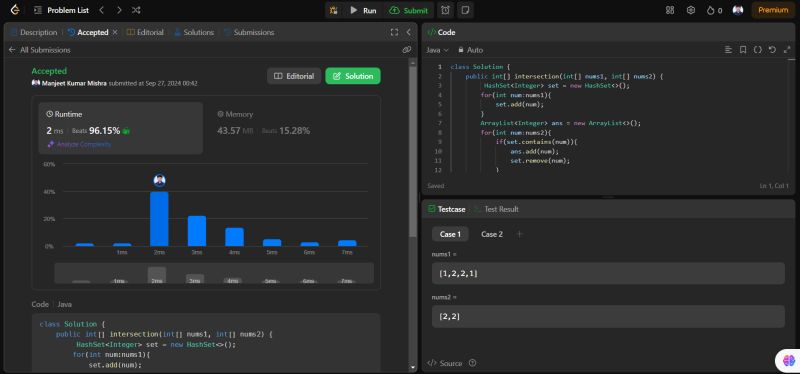
Task: Click the avatar marker above 2ms bar
Action: 159,180
